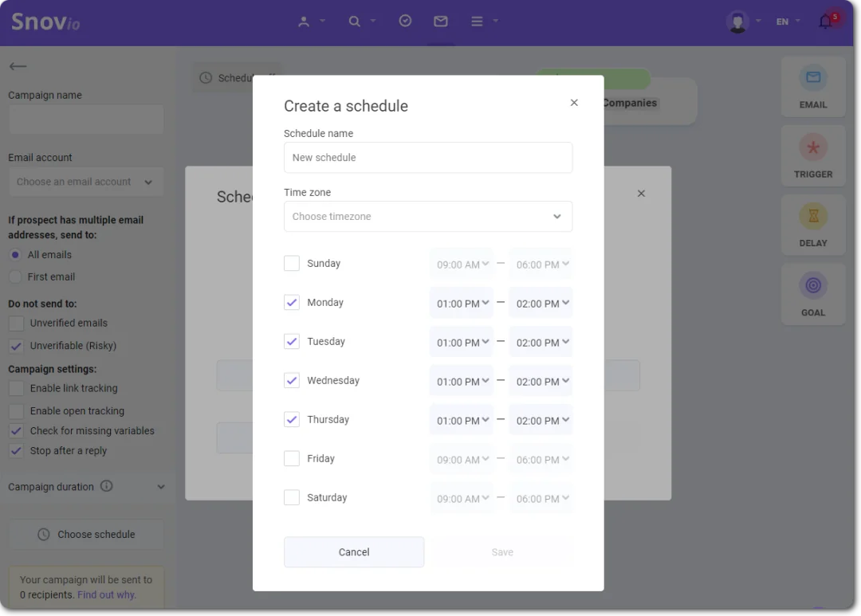
Task: Uncheck the Monday checkbox
Action: point(292,303)
